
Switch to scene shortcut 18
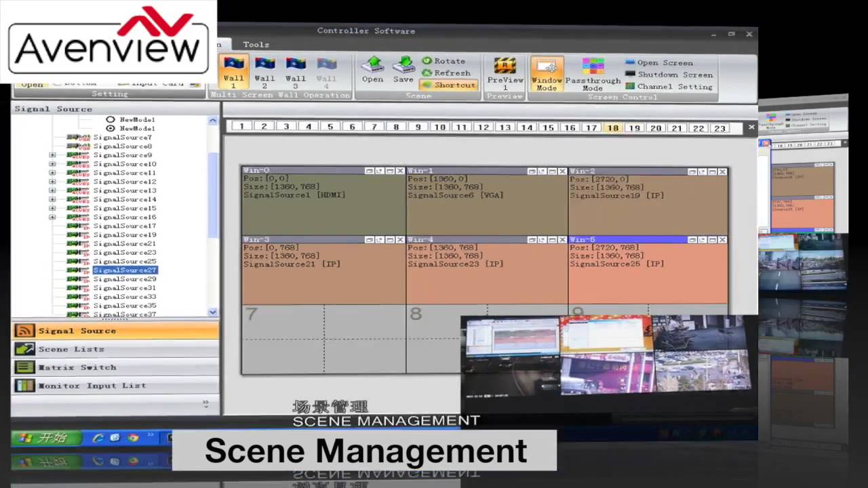(613, 128)
